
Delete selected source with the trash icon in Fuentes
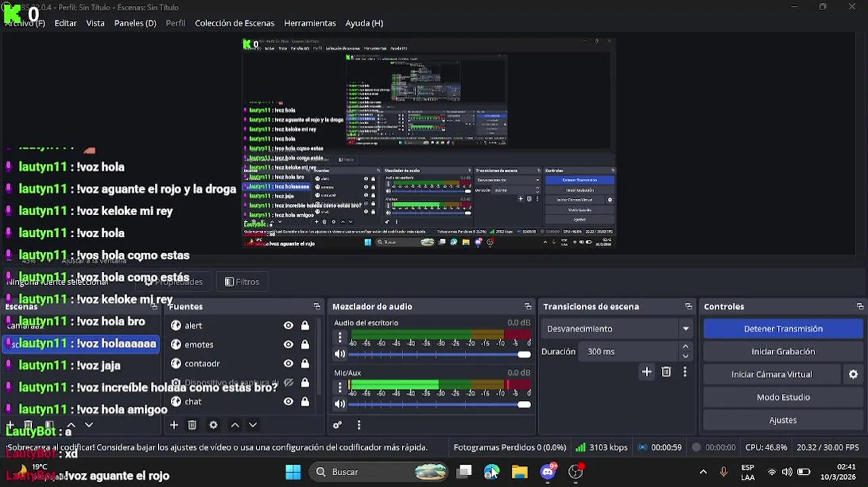click(x=192, y=425)
